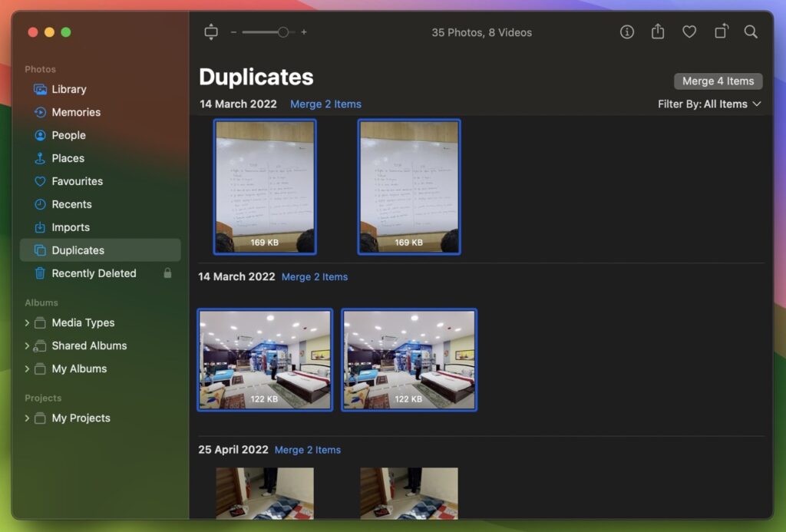Click the aspect ratio zoom toggle icon
The width and height of the screenshot is (786, 532).
point(211,32)
